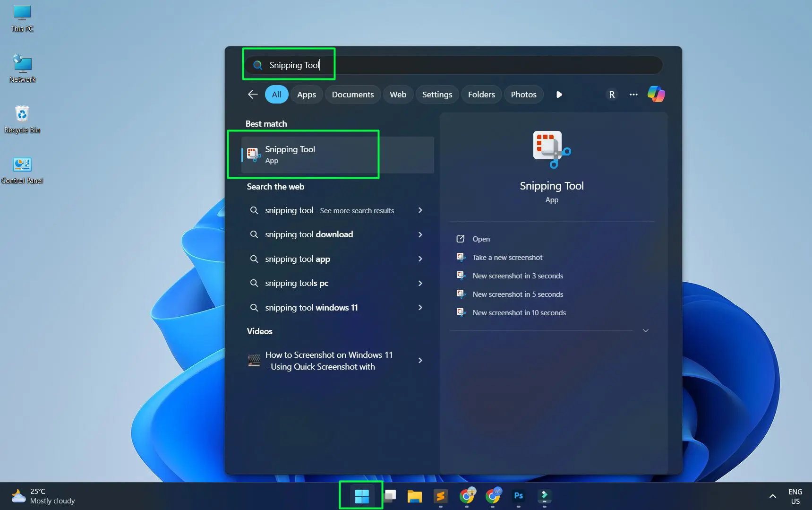Expand more Snipping Tool actions

(x=645, y=330)
